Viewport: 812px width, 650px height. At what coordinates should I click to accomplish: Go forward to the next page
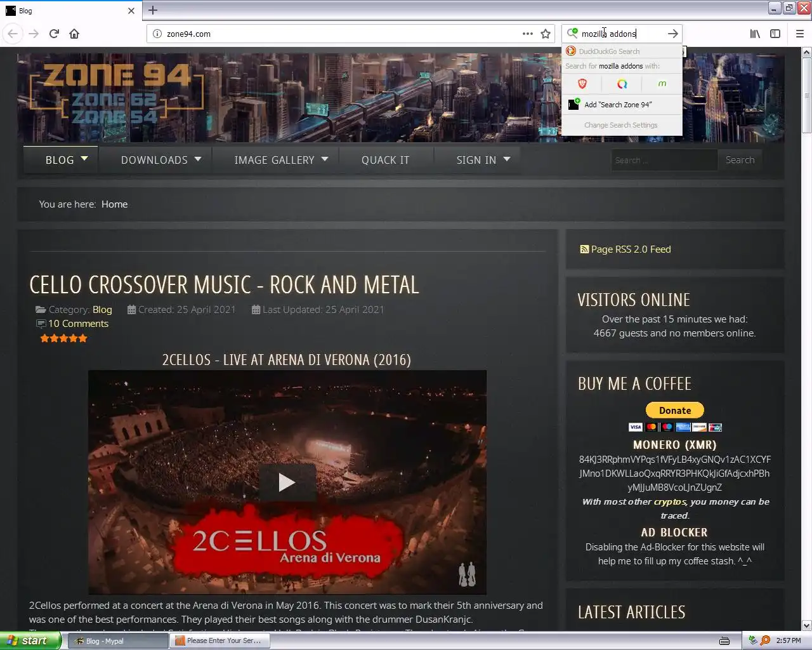click(x=34, y=34)
